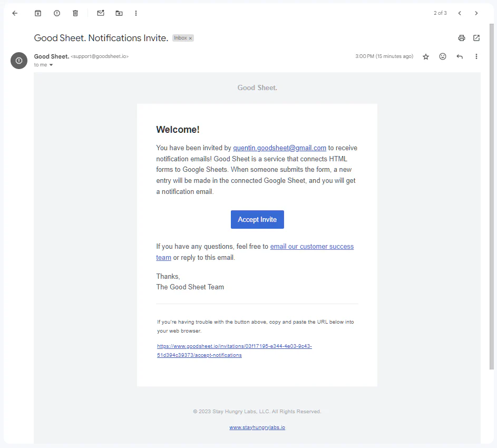Reply to the Good Sheet email
This screenshot has height=448, width=497.
point(460,56)
